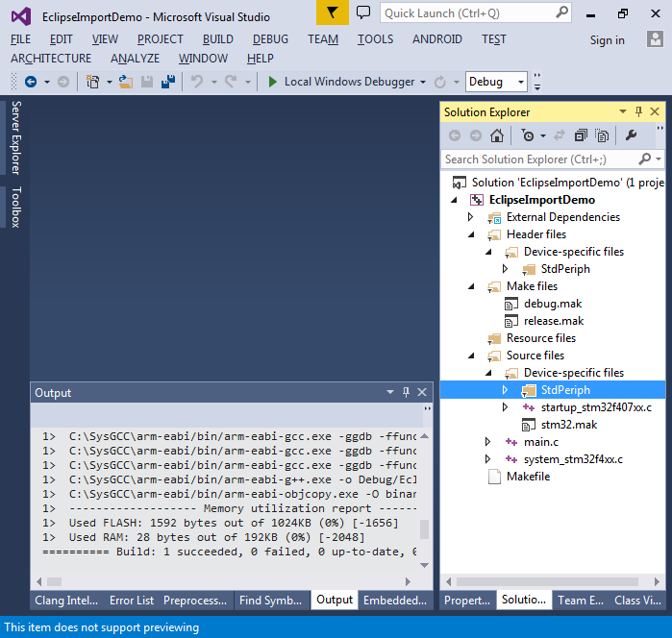Open the feedback speech bubble icon
This screenshot has height=638, width=672.
[363, 12]
